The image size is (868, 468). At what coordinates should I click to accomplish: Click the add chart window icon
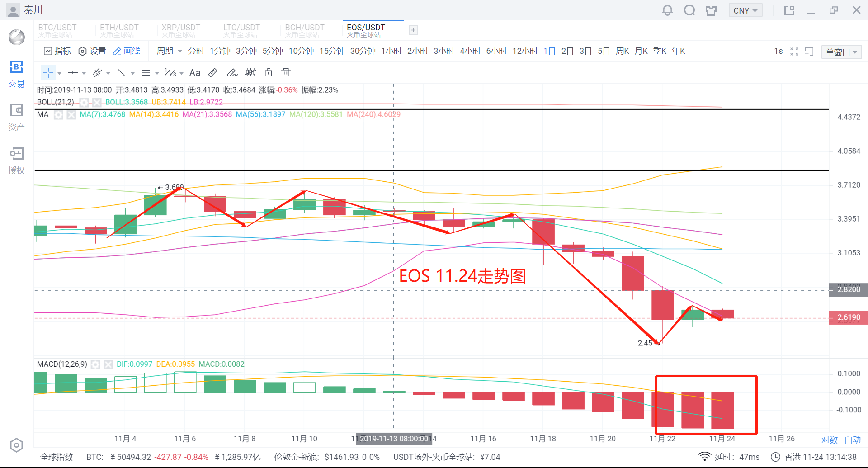809,52
